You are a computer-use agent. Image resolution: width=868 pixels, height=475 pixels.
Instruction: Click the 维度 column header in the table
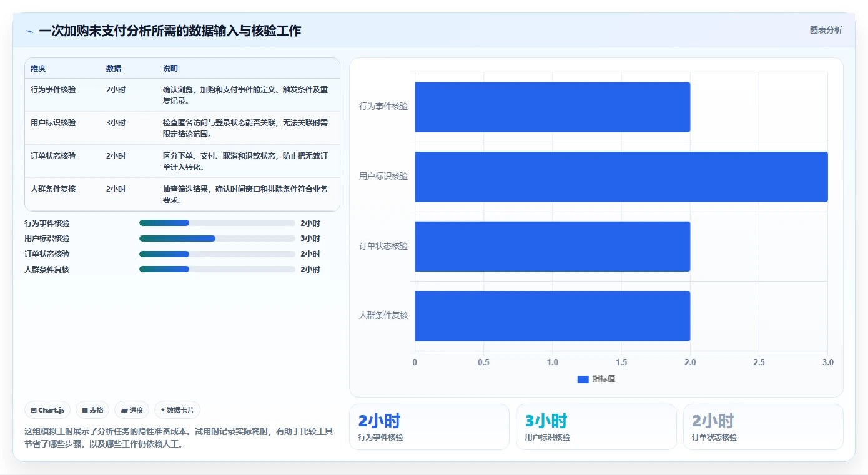[x=38, y=69]
